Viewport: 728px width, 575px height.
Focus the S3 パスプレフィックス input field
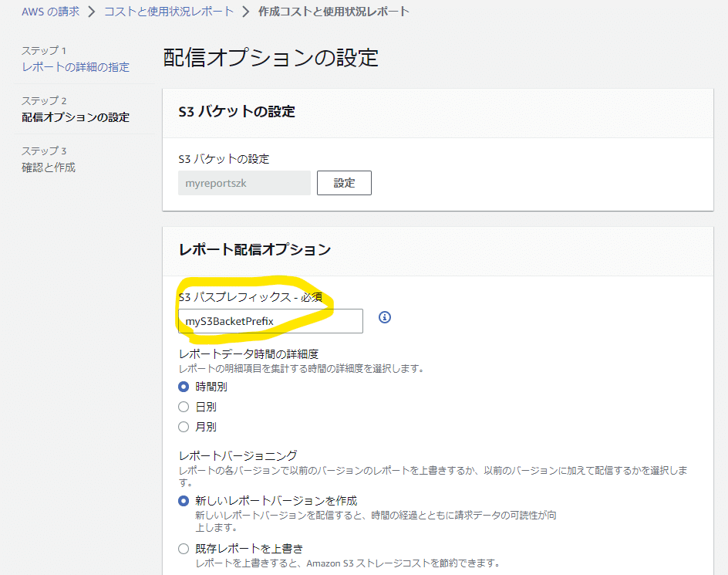click(271, 321)
